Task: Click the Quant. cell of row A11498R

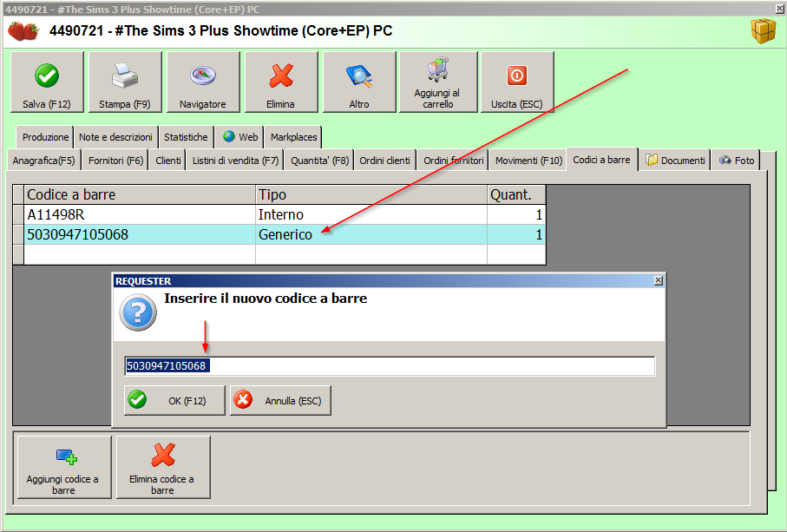Action: (x=516, y=215)
